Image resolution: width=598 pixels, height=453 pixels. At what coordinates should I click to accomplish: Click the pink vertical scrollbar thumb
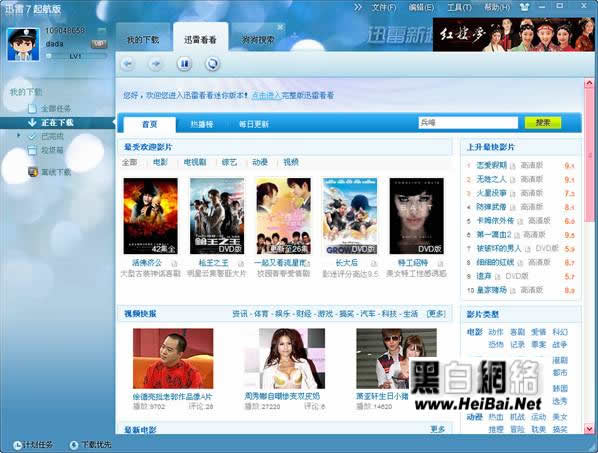click(x=589, y=156)
